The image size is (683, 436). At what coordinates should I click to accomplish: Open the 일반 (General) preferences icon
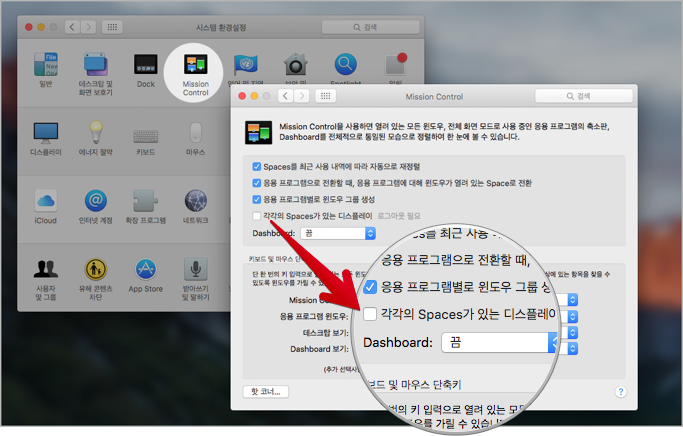click(x=46, y=65)
